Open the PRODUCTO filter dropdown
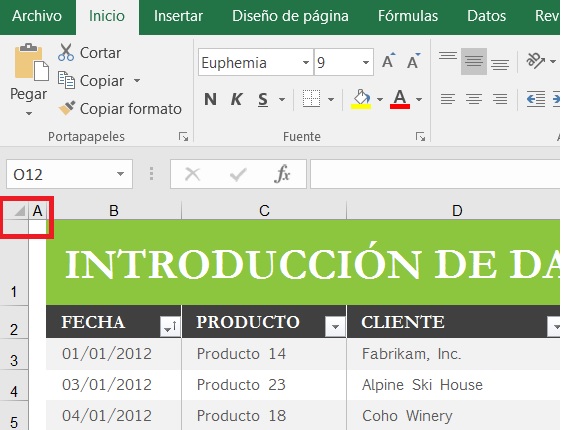 (335, 326)
